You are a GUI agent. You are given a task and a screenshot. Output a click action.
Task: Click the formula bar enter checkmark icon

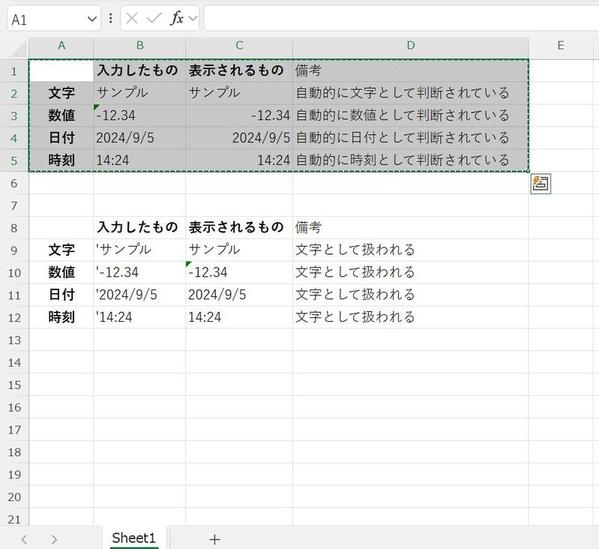154,18
